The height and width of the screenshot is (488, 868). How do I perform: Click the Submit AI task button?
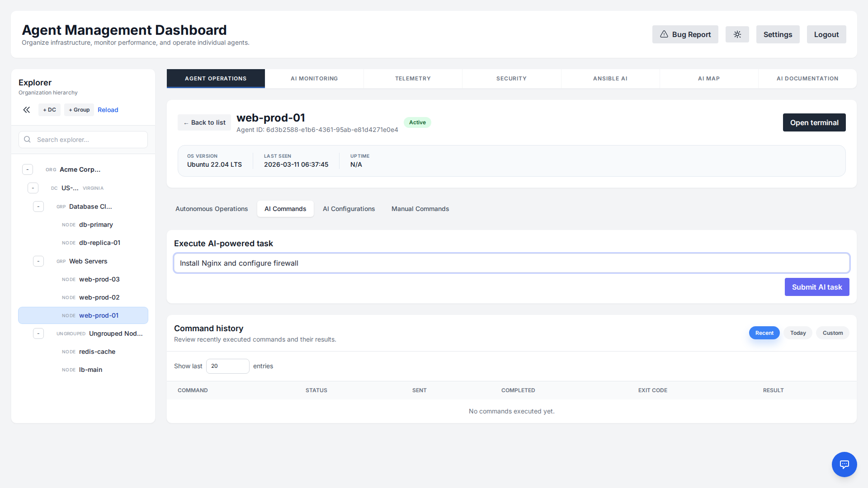(816, 287)
